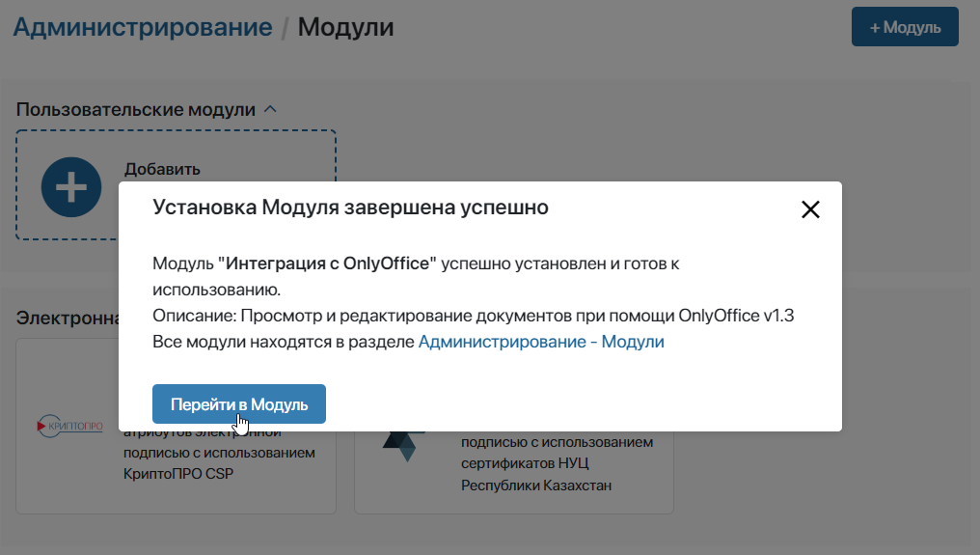The height and width of the screenshot is (555, 980).
Task: Click the text "сертификатов НУЦ"
Action: 525,463
